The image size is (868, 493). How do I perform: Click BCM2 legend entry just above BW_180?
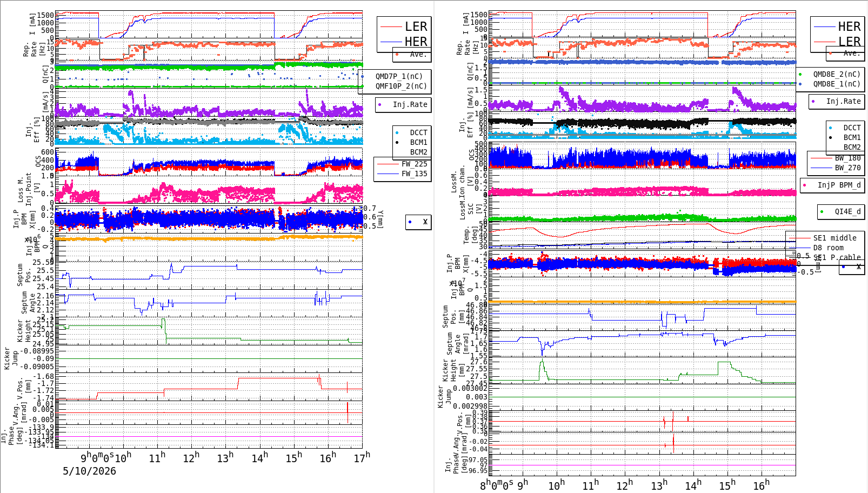(852, 147)
